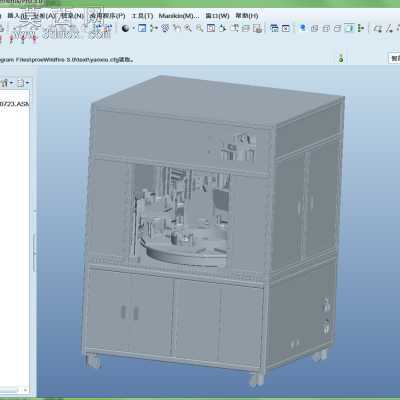
Task: Click the model tree panel collapse handle
Action: click(34, 253)
